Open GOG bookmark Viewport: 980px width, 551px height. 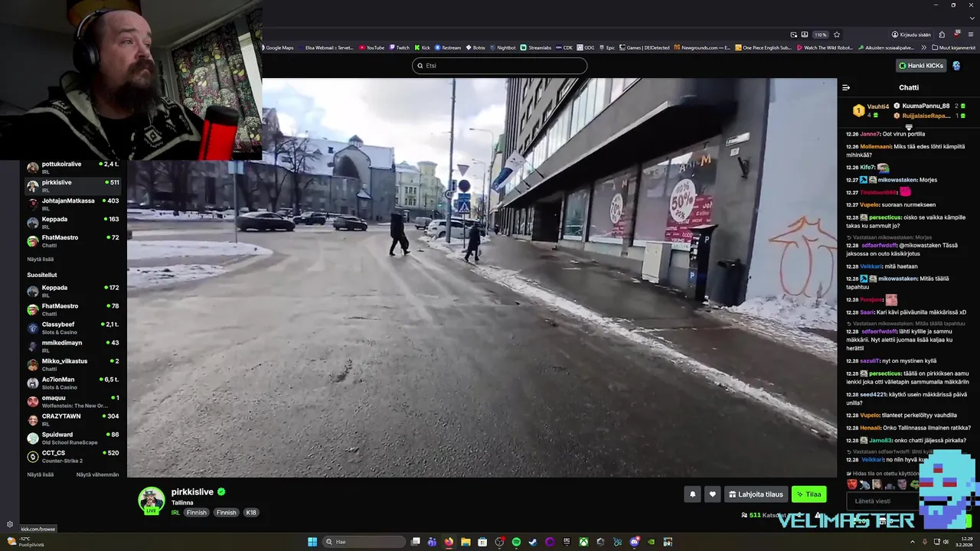click(586, 47)
